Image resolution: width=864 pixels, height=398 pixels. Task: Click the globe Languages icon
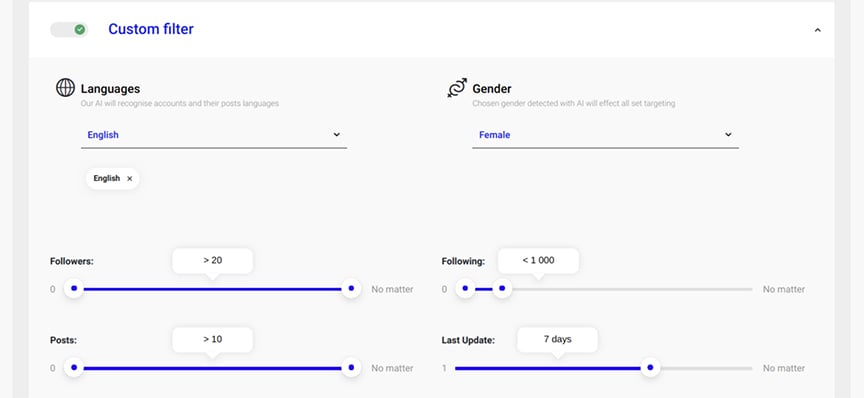66,88
